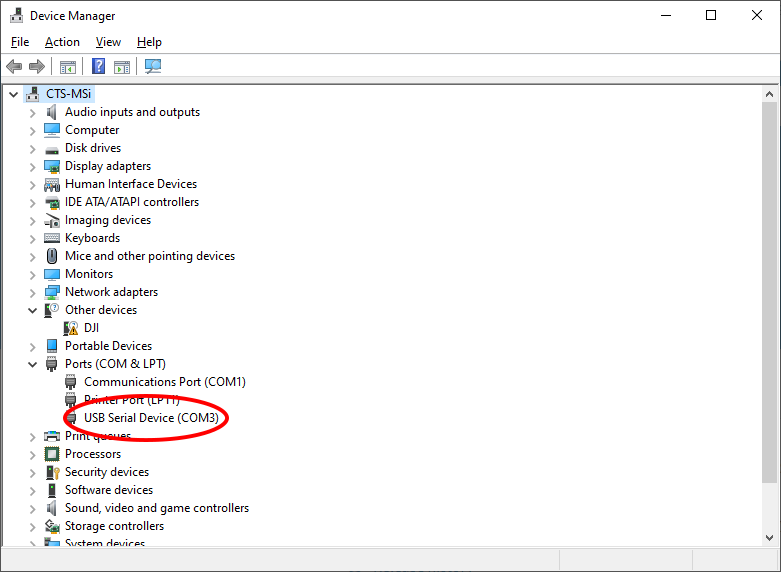The width and height of the screenshot is (781, 572).
Task: Click the Sound, video and game controllers icon
Action: pyautogui.click(x=52, y=508)
